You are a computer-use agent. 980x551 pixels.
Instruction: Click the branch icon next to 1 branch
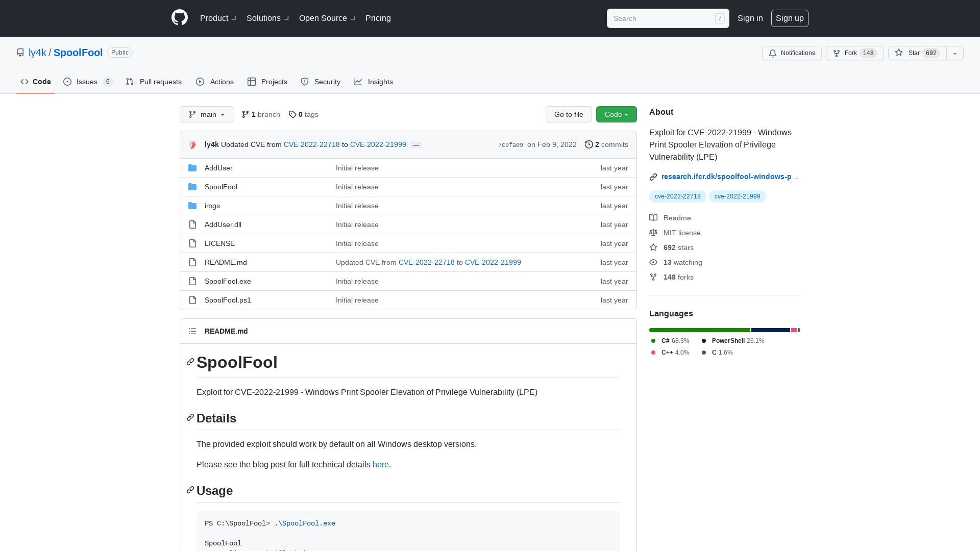point(246,114)
